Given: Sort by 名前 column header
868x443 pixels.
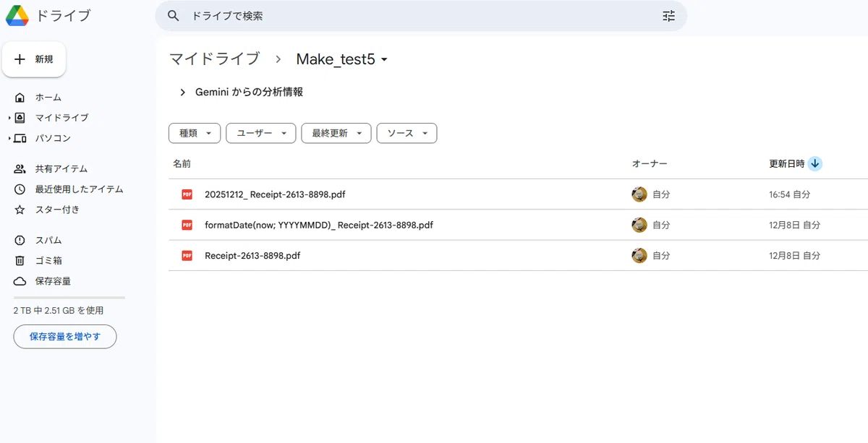Looking at the screenshot, I should coord(182,164).
